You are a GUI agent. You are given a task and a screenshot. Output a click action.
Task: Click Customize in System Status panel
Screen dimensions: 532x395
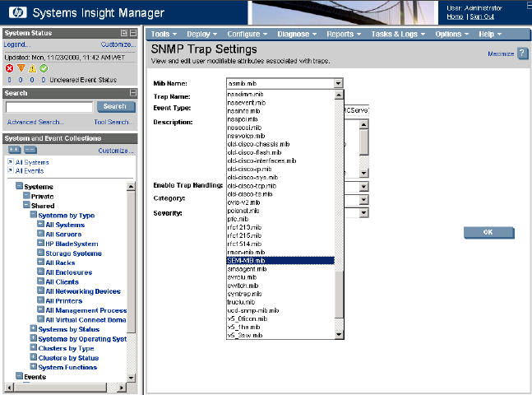coord(118,44)
